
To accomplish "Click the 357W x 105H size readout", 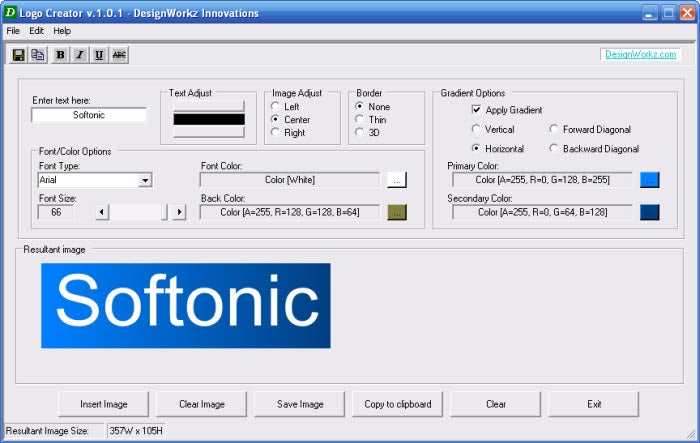I will pos(136,431).
